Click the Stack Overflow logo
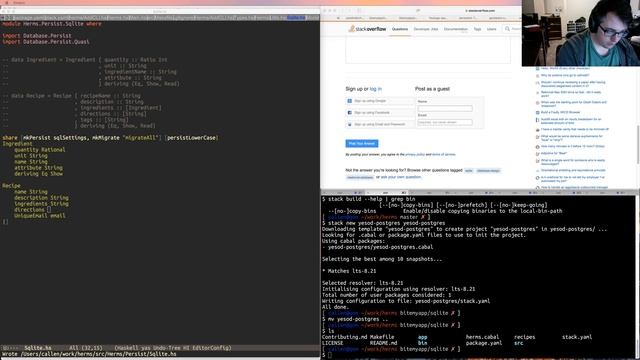640x360 pixels. (x=367, y=29)
